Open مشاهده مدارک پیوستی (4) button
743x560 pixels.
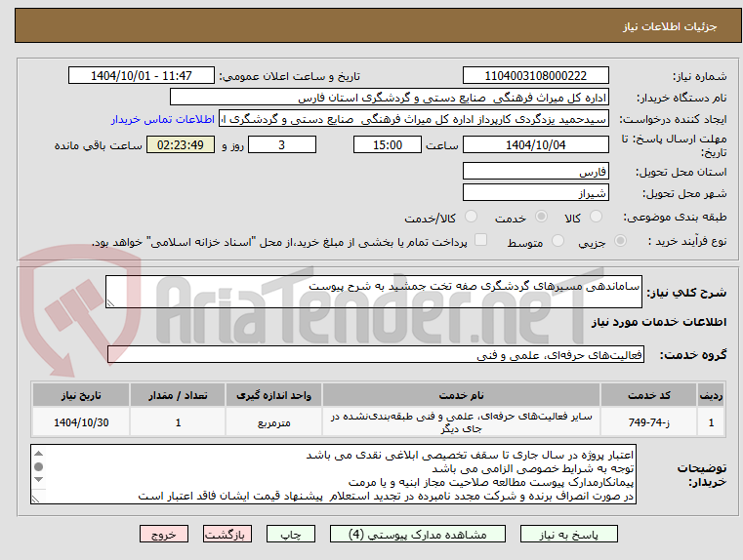point(418,534)
